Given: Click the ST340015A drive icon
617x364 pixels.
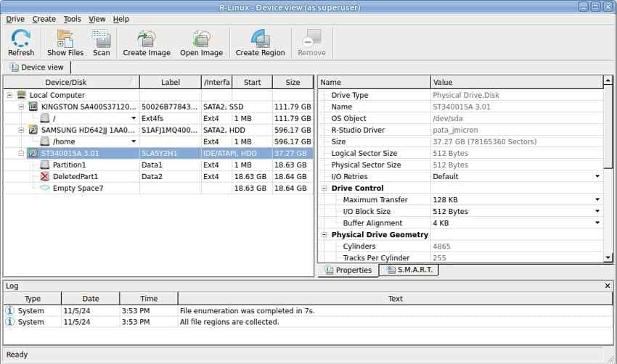Looking at the screenshot, I should (x=33, y=153).
